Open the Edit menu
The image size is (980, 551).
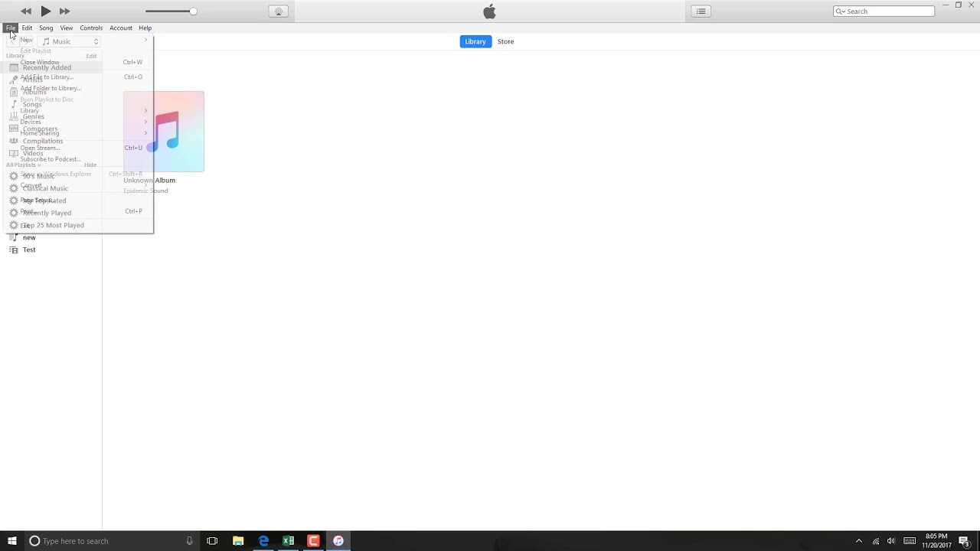[x=27, y=28]
